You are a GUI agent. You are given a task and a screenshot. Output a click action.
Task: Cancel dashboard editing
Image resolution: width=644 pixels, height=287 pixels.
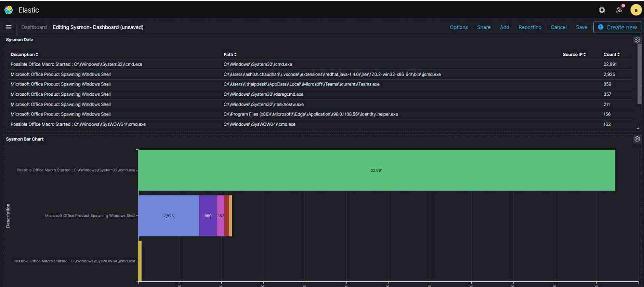tap(558, 27)
